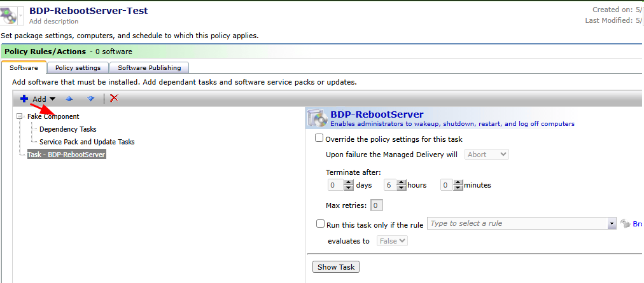The height and width of the screenshot is (283, 644).
Task: Enable Run this task only if rule checkbox
Action: pyautogui.click(x=320, y=224)
